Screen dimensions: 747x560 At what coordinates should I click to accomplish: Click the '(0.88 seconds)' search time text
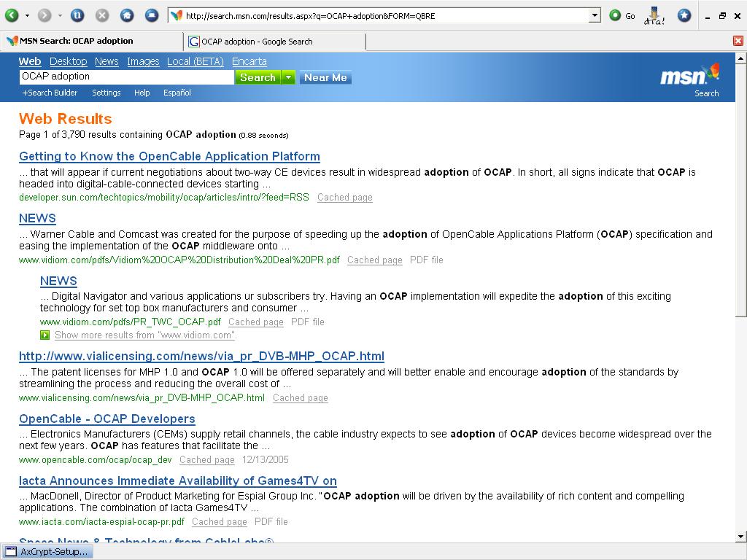point(264,135)
